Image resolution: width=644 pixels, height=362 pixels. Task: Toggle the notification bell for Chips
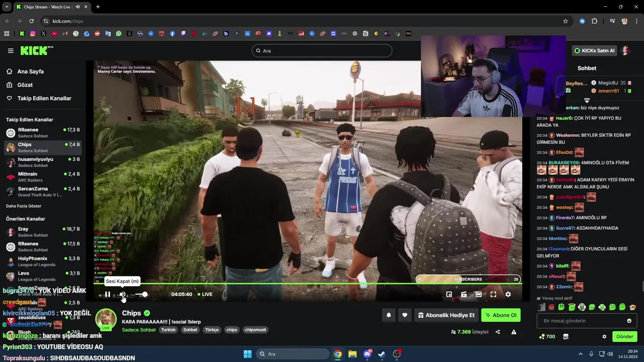(389, 315)
